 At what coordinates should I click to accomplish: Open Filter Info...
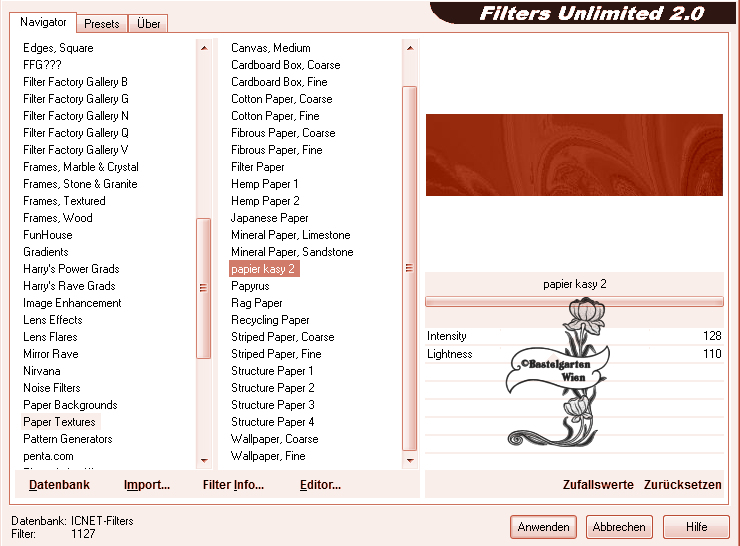pyautogui.click(x=233, y=485)
